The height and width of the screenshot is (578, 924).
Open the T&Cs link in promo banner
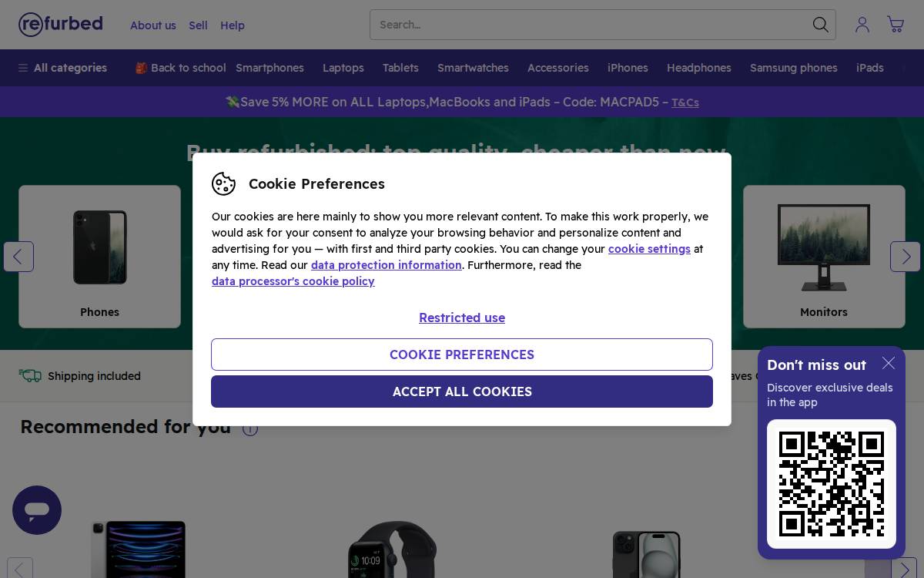[685, 102]
